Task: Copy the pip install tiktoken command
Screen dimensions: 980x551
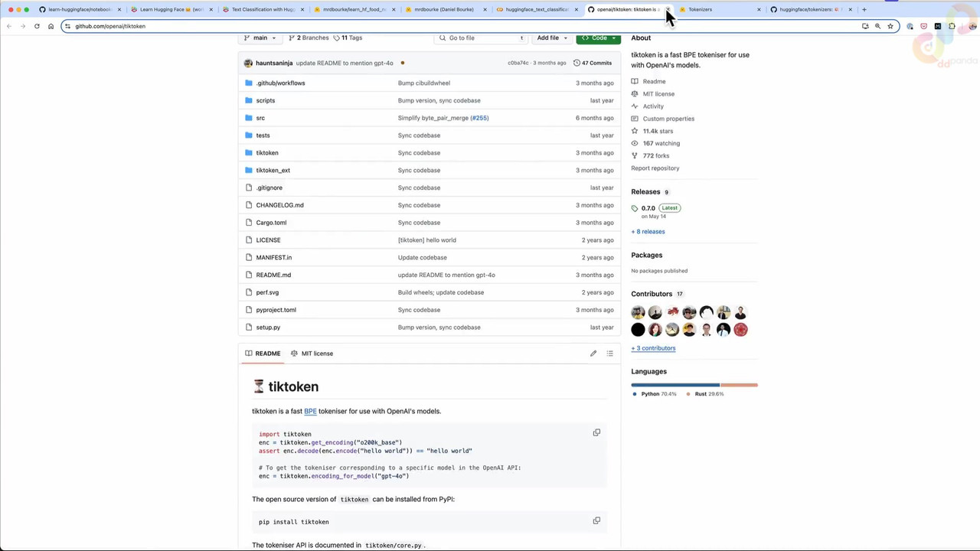Action: pyautogui.click(x=596, y=520)
